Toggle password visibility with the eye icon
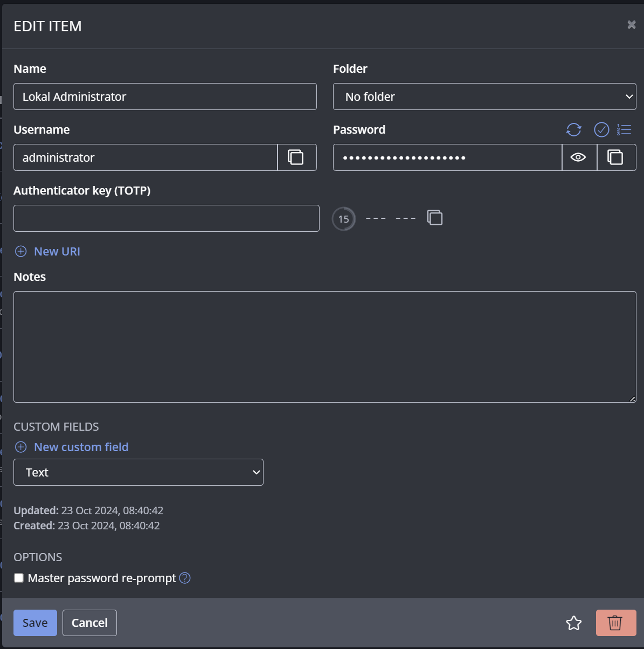 coord(579,157)
